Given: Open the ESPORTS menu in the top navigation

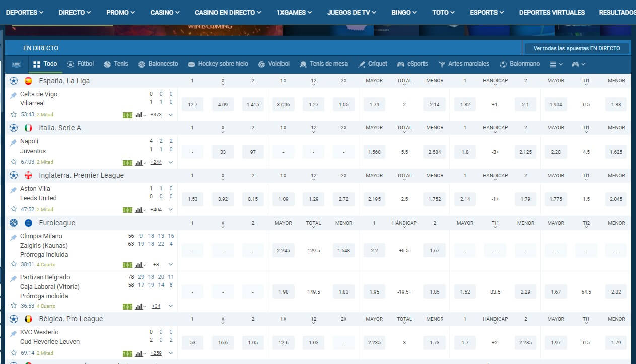Looking at the screenshot, I should (x=487, y=12).
